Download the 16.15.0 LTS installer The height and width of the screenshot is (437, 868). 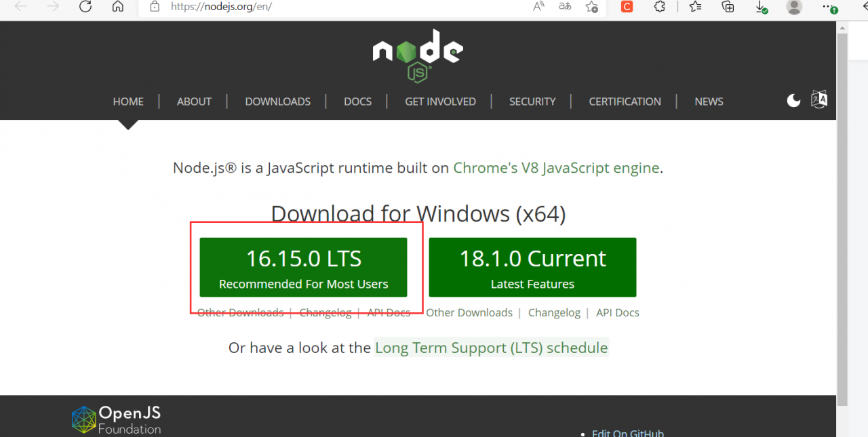303,267
